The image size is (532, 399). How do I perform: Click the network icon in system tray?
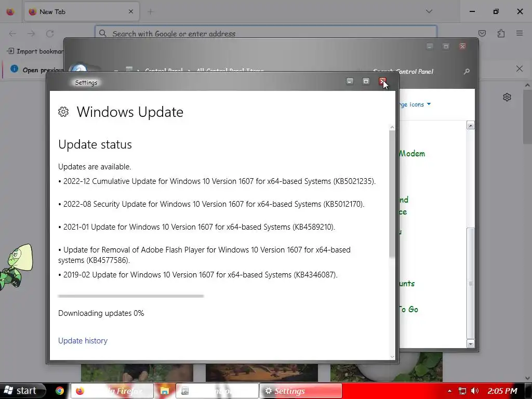click(x=462, y=391)
